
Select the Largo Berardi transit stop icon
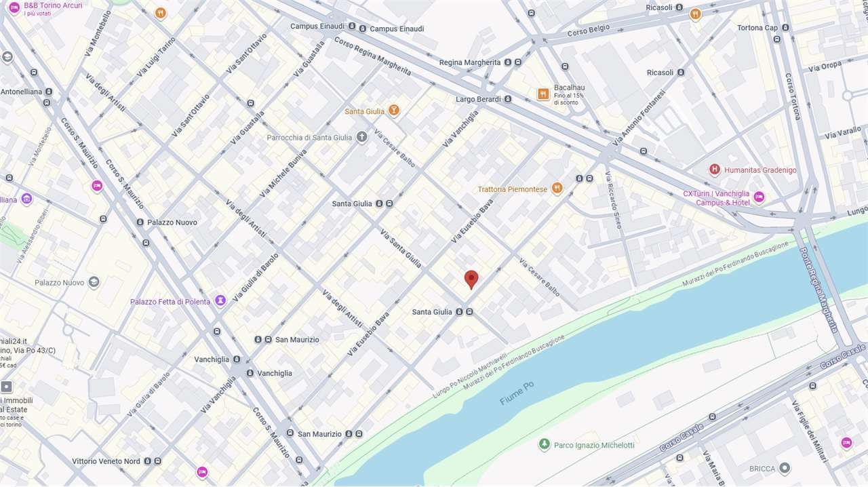pos(508,99)
